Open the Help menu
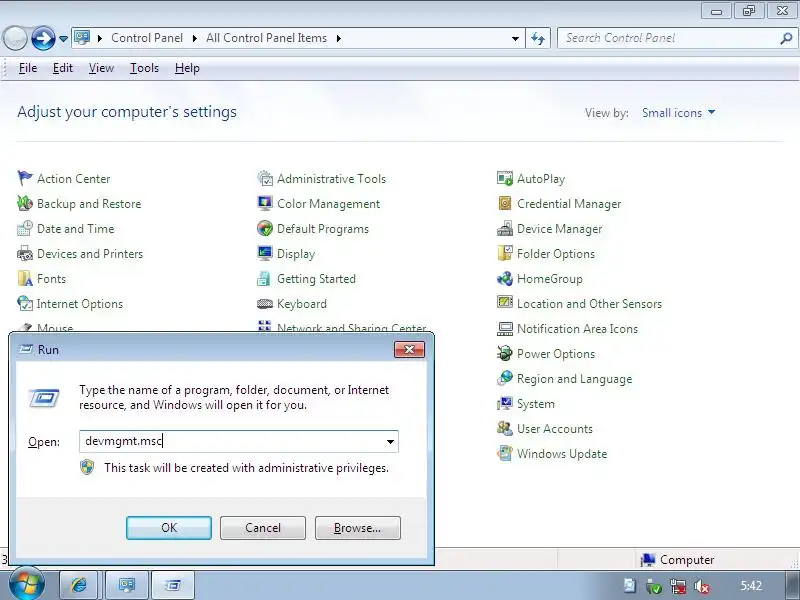 187,68
